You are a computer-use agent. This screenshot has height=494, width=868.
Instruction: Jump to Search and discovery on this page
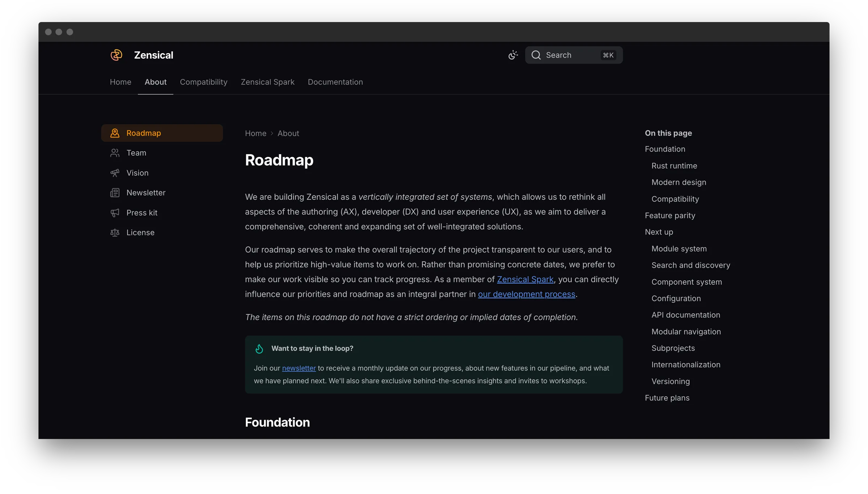click(x=690, y=265)
